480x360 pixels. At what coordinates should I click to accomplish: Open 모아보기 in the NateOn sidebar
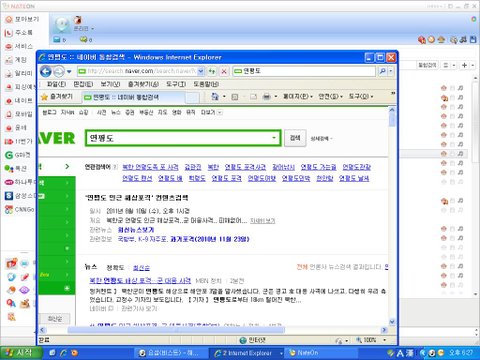[22, 19]
